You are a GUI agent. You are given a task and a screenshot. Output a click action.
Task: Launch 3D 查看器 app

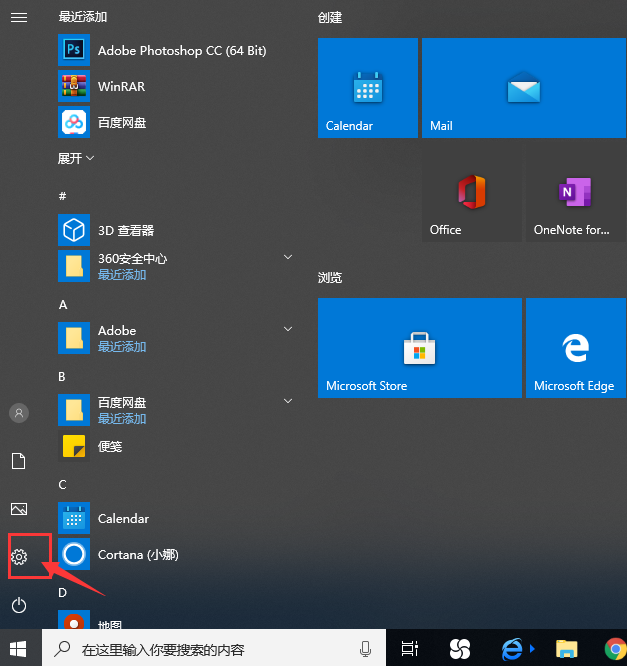point(125,230)
